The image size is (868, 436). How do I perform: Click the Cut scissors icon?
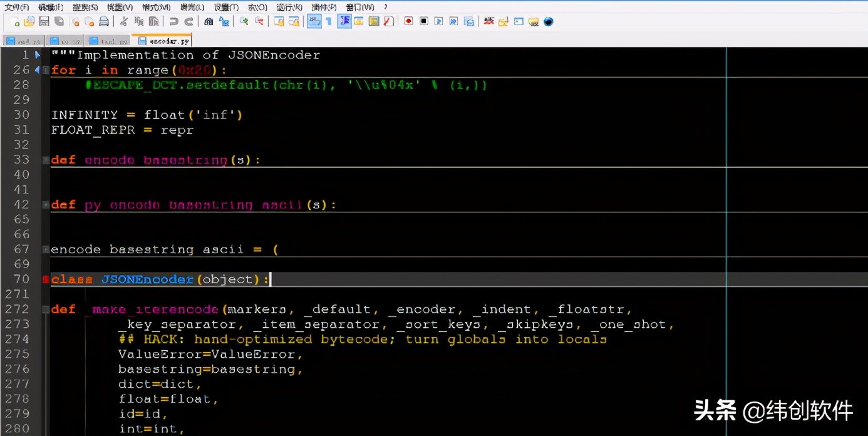click(x=124, y=21)
